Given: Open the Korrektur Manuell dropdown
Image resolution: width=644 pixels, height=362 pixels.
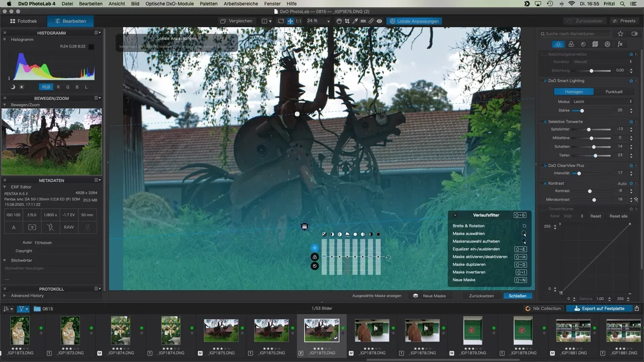Looking at the screenshot, I should [x=602, y=62].
